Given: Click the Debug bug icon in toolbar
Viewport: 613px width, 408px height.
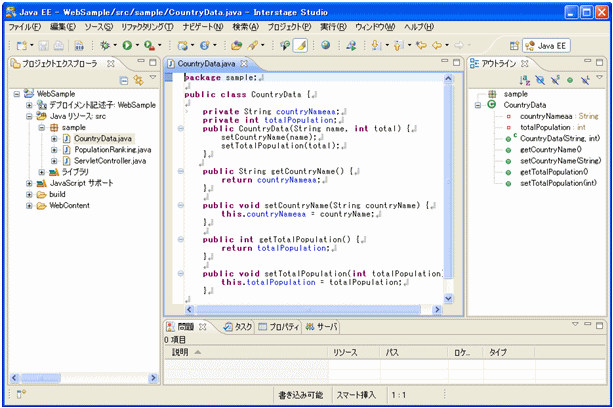Looking at the screenshot, I should (x=103, y=46).
